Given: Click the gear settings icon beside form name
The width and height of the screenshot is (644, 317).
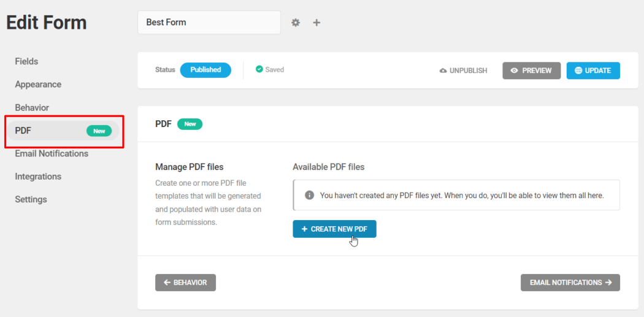Looking at the screenshot, I should pyautogui.click(x=296, y=23).
